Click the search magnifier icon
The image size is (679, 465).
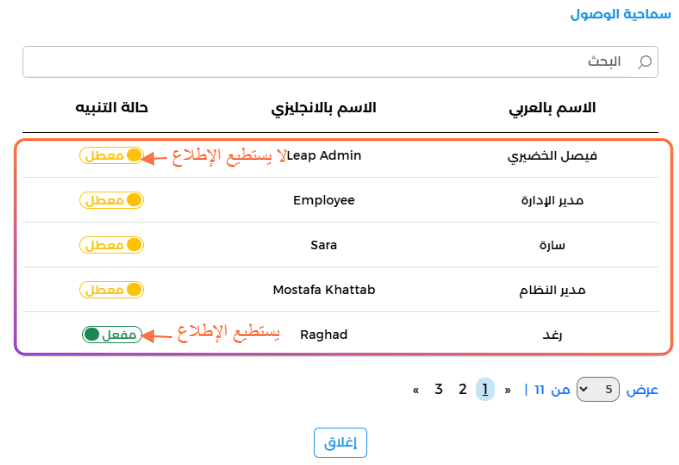(645, 62)
